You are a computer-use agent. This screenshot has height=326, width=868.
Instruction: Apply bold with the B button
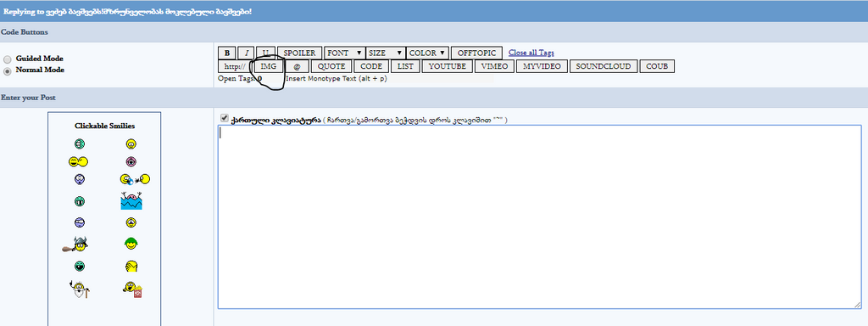(x=227, y=53)
